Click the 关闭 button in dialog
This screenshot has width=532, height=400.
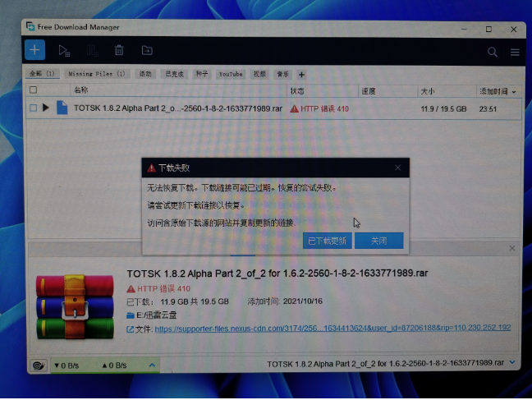tap(379, 241)
